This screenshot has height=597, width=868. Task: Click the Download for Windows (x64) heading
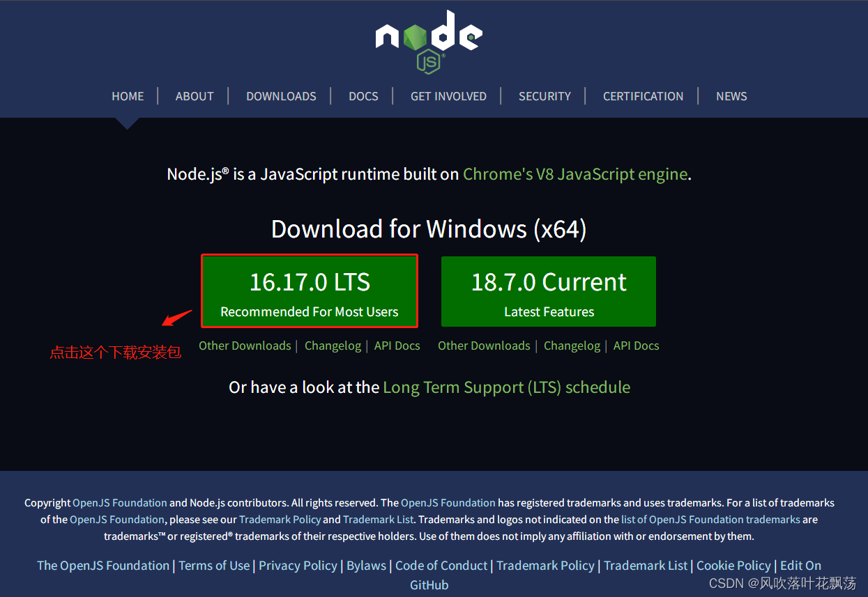point(429,228)
